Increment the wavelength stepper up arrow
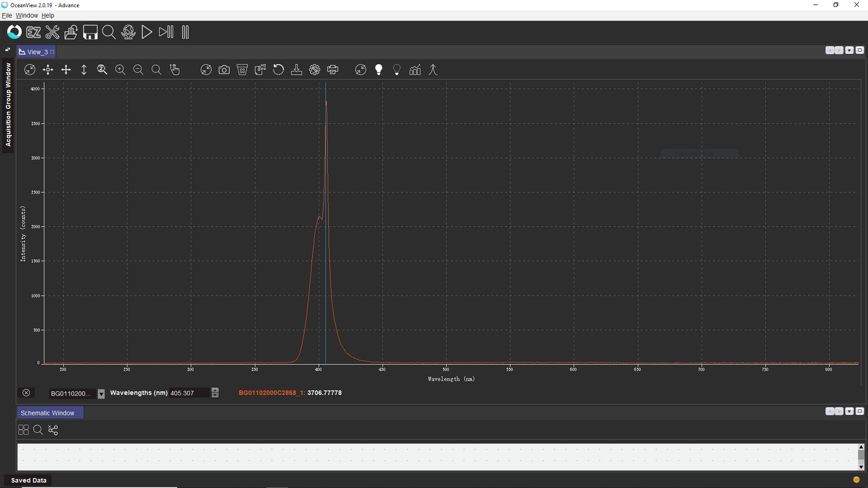The height and width of the screenshot is (488, 868). point(215,390)
